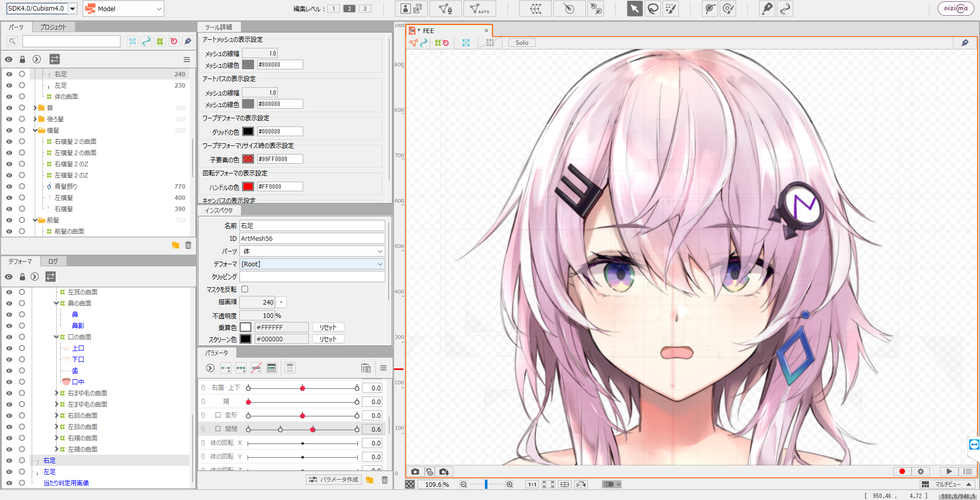Viewport: 980px width, 500px height.
Task: Click the Parameter panel trash icon
Action: (x=385, y=479)
